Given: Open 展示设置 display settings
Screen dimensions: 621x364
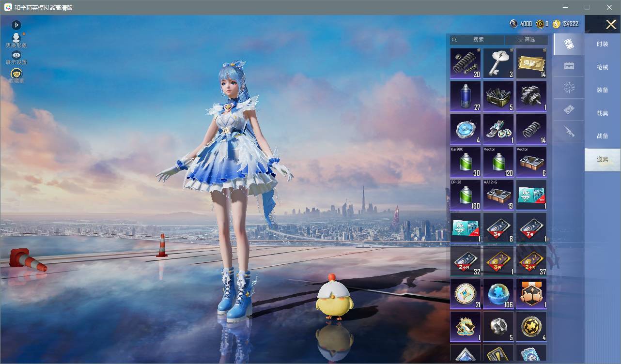Looking at the screenshot, I should click(x=16, y=58).
